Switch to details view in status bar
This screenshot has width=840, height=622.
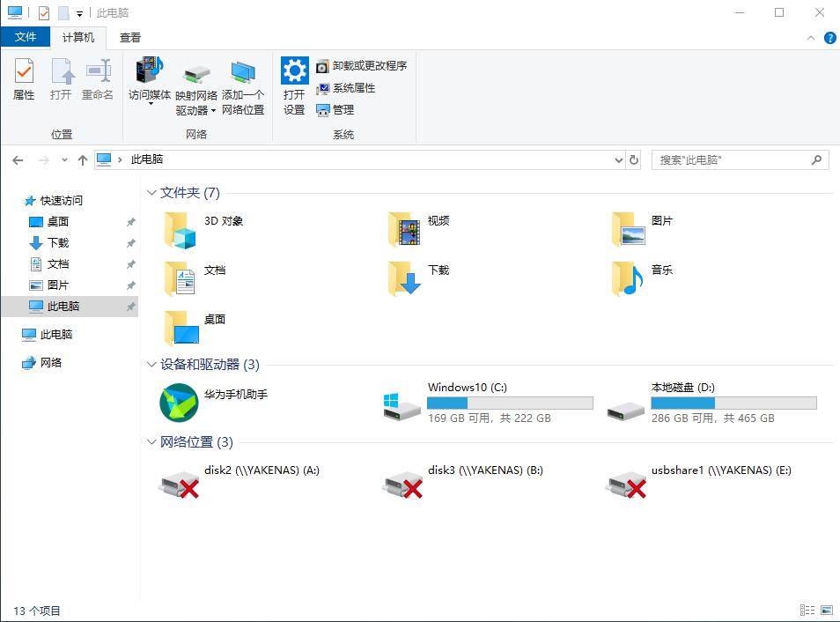tap(807, 609)
